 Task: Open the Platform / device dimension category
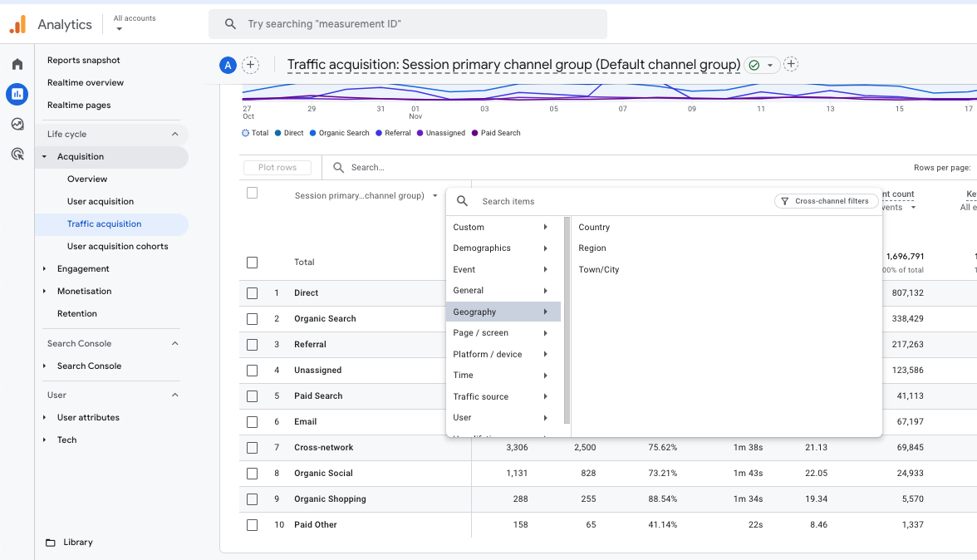(503, 355)
